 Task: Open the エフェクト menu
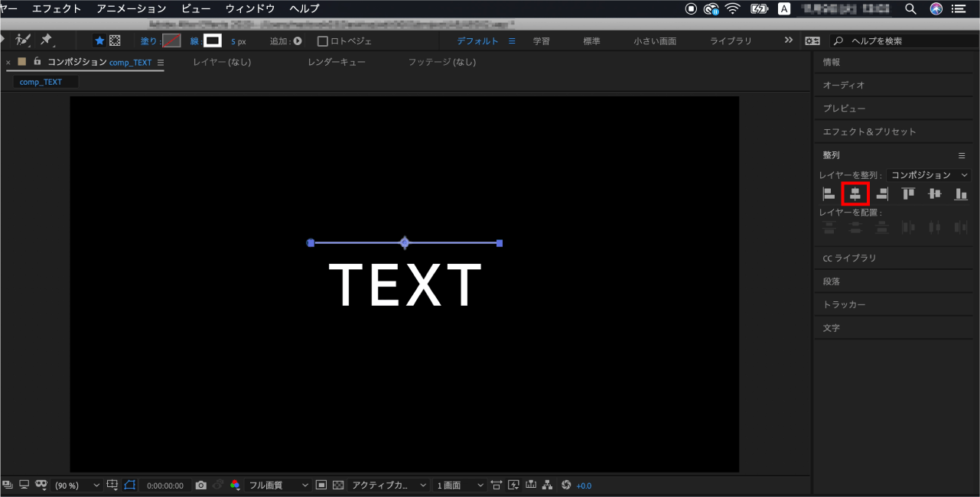[x=57, y=9]
